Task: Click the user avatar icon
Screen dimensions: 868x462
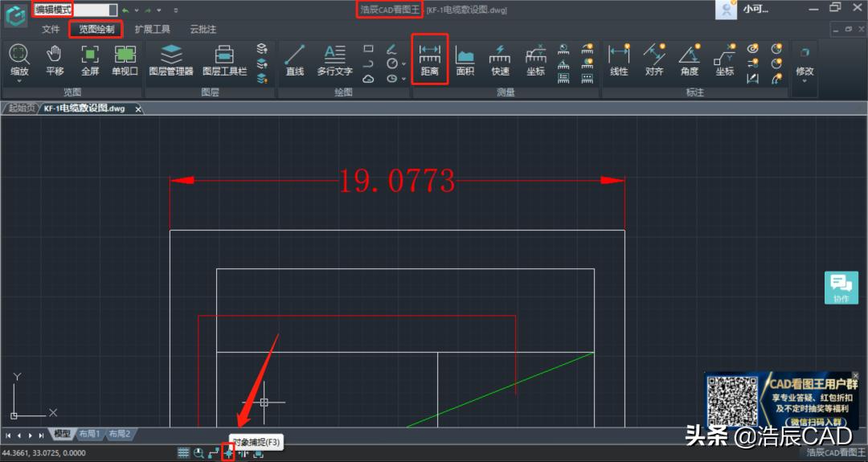Action: point(726,10)
